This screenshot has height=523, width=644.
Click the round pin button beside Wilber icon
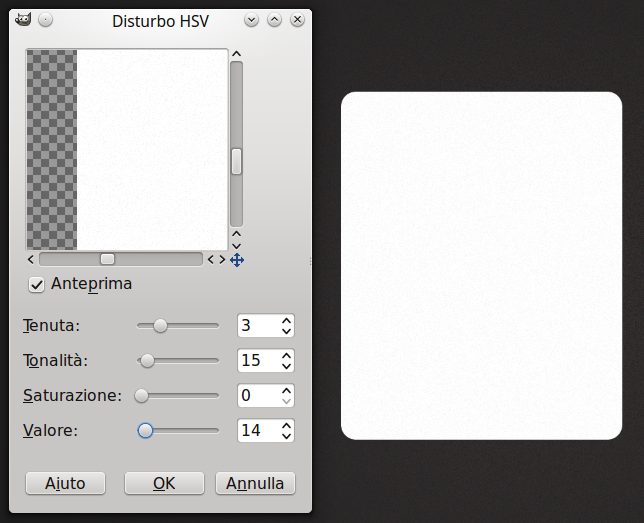point(46,20)
